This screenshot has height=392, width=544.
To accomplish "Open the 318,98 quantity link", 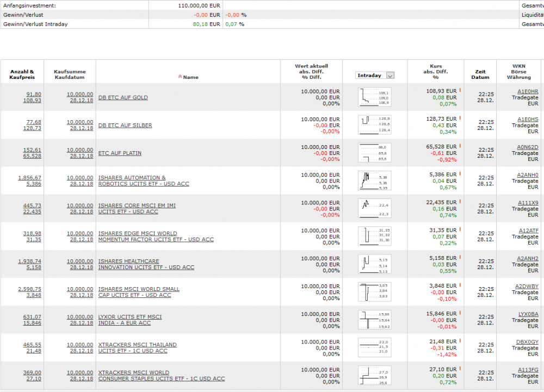I will pyautogui.click(x=32, y=233).
